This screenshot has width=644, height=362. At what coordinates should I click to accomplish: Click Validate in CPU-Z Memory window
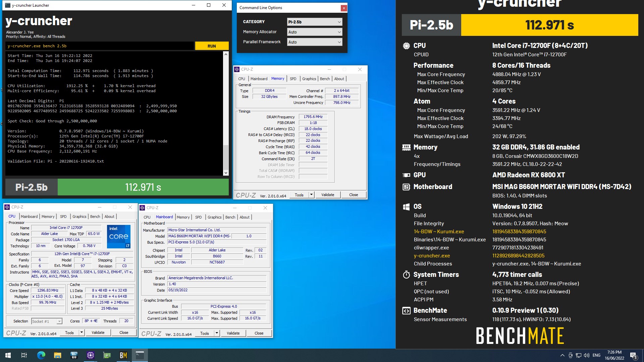click(x=328, y=195)
